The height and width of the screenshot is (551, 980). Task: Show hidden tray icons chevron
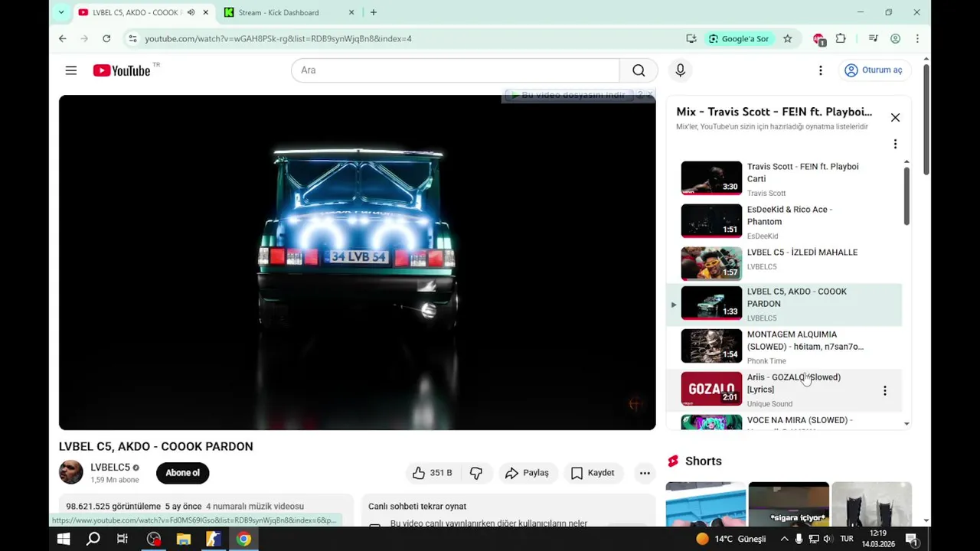[x=785, y=539]
